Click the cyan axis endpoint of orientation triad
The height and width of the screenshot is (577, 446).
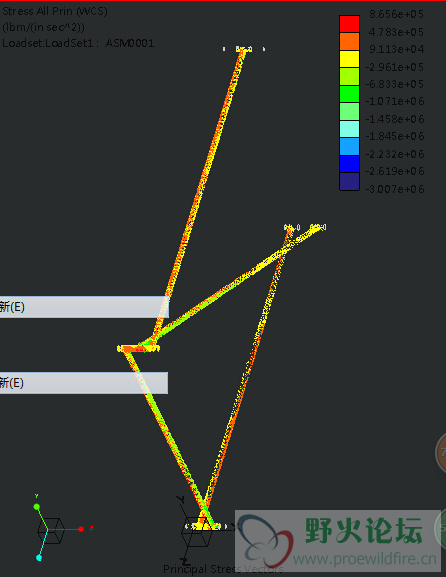point(39,558)
